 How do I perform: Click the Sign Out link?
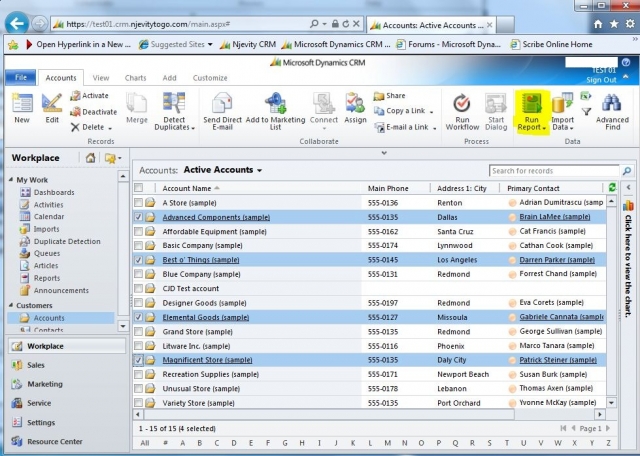[601, 80]
